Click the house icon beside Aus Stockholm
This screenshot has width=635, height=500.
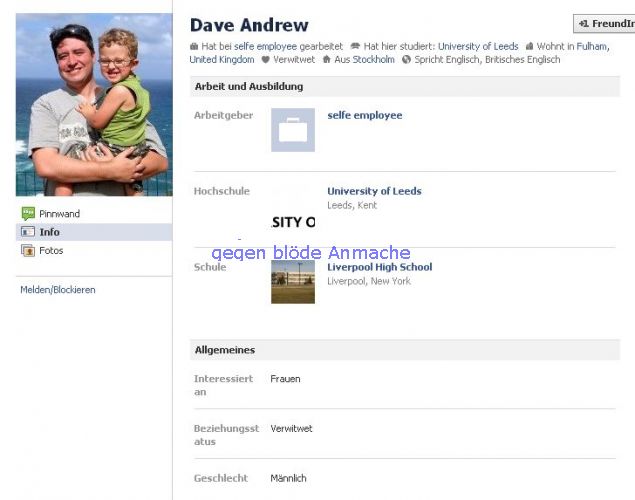[326, 60]
